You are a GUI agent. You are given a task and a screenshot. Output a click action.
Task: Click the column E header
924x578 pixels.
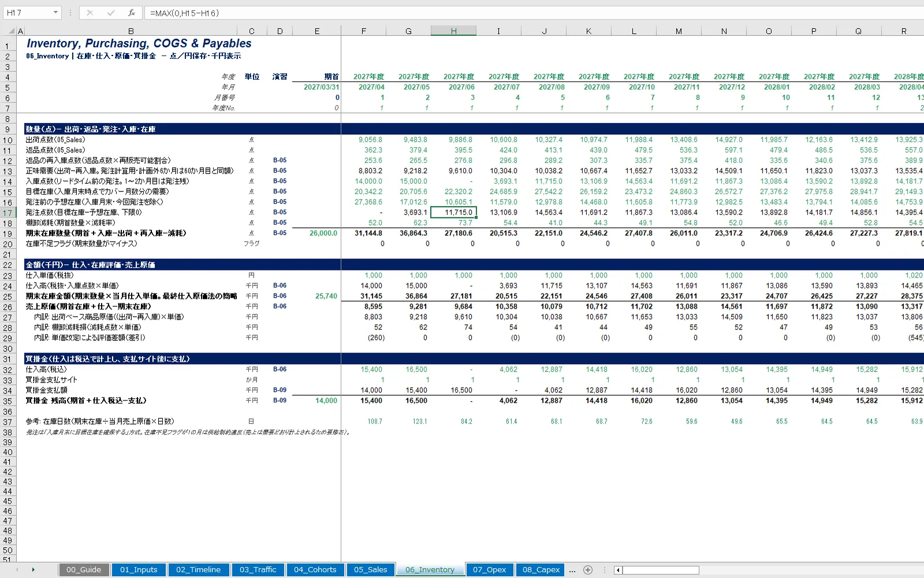click(317, 31)
